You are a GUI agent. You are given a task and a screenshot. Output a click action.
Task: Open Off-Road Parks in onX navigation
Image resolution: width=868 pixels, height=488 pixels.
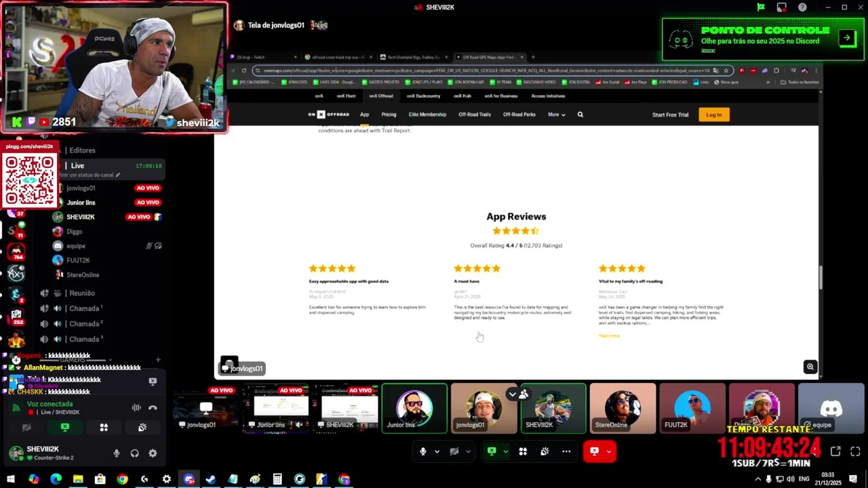click(519, 115)
